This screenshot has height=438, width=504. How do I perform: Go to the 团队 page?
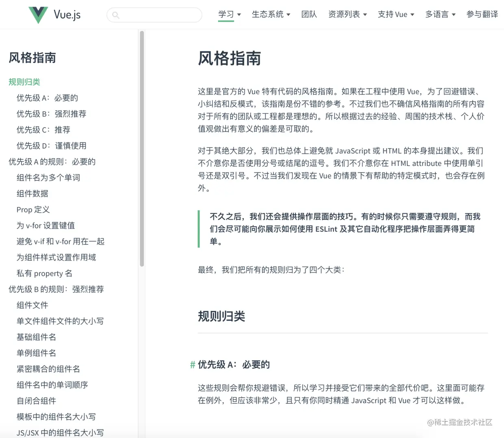click(x=309, y=14)
